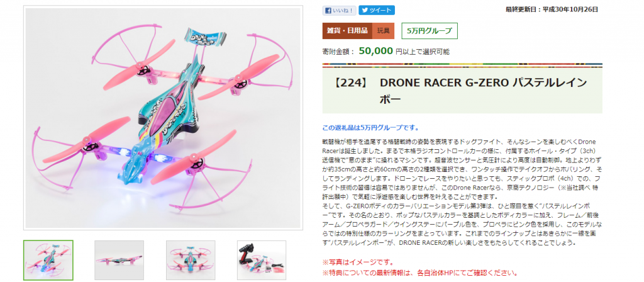Click the red ※写真はイメージです notice
The height and width of the screenshot is (282, 644).
(358, 262)
